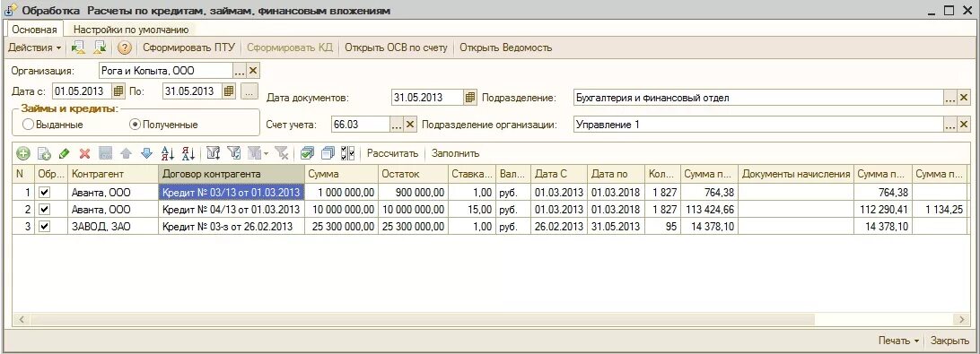
Task: Open the Печать dropdown menu
Action: point(898,341)
